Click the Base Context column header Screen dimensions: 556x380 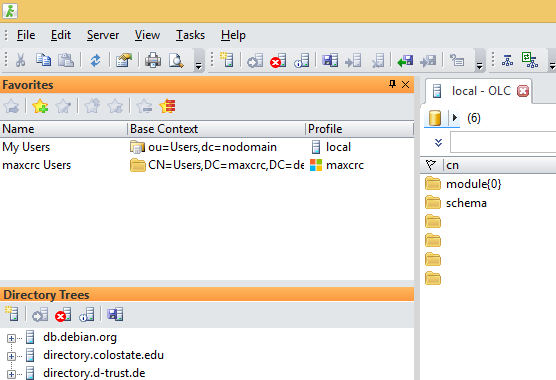(216, 129)
